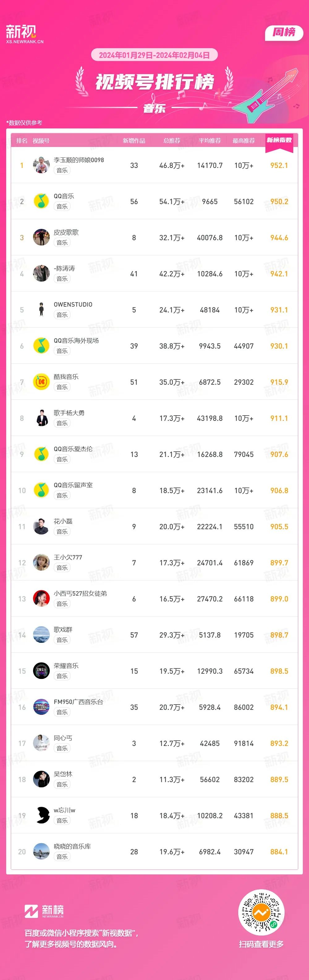Click 平均推荐 column header
This screenshot has height=980, width=309.
[210, 141]
